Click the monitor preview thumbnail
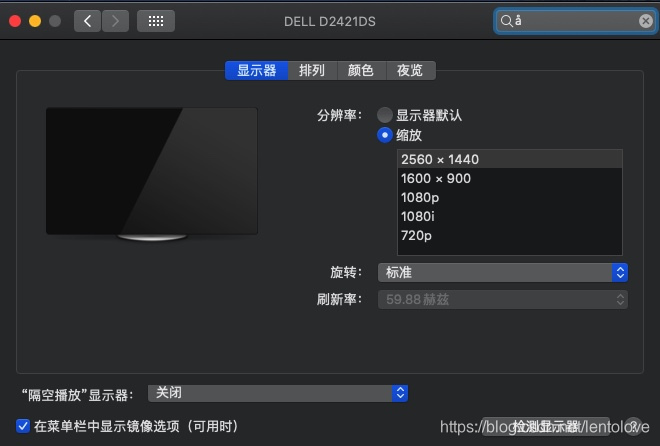The width and height of the screenshot is (660, 446). [152, 174]
